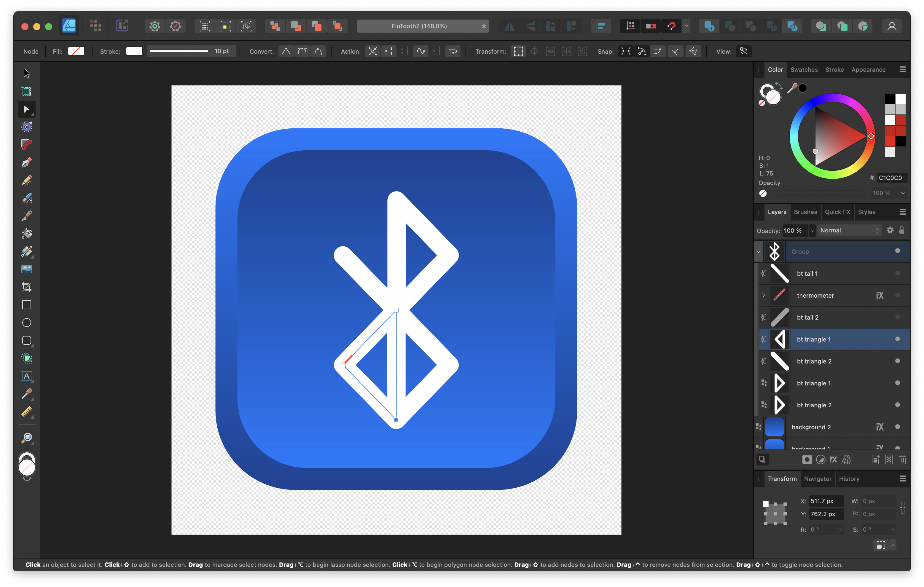The height and width of the screenshot is (587, 924).
Task: Hide the bt triangle 1 selected layer
Action: tap(897, 339)
